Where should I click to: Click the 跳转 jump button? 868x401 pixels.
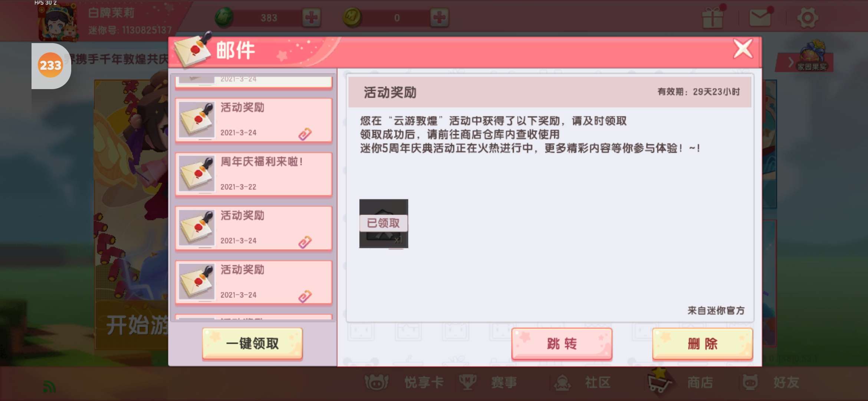coord(562,344)
